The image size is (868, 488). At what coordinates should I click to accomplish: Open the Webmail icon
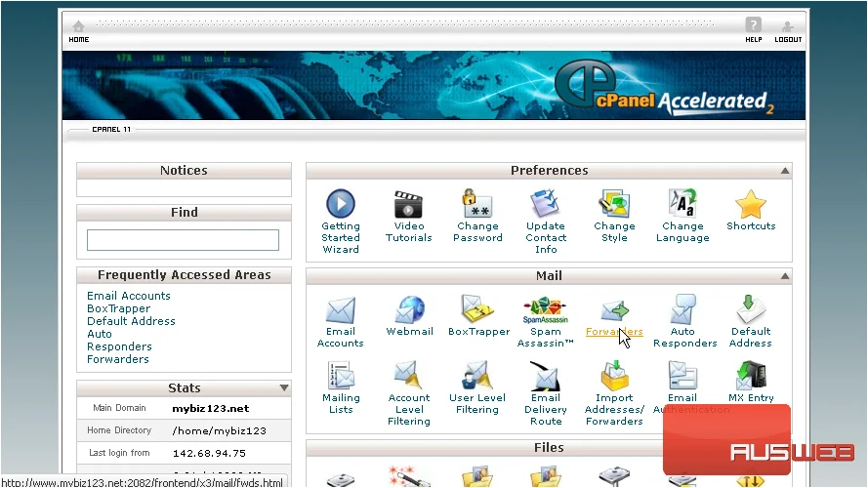410,309
